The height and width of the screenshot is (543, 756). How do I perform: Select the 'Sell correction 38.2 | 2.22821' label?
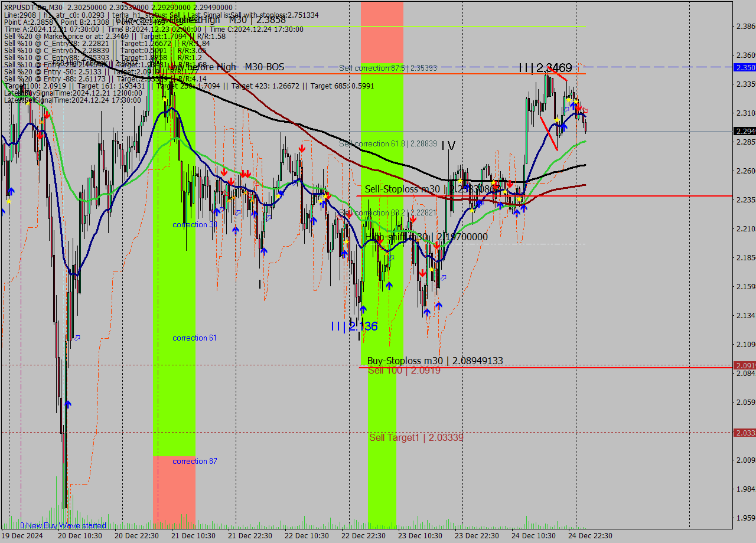point(388,213)
